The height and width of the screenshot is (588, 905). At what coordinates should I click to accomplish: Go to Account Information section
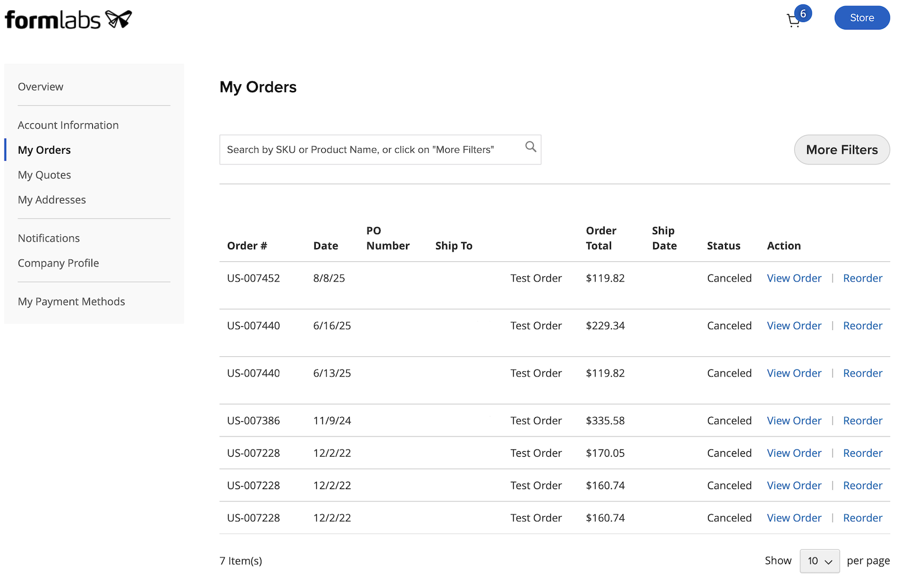click(x=68, y=125)
